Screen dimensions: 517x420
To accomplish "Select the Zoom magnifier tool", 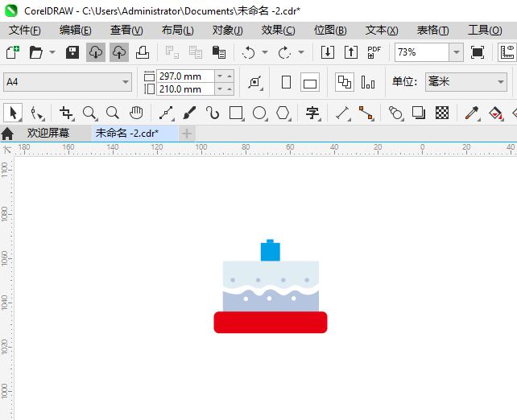I will point(90,113).
